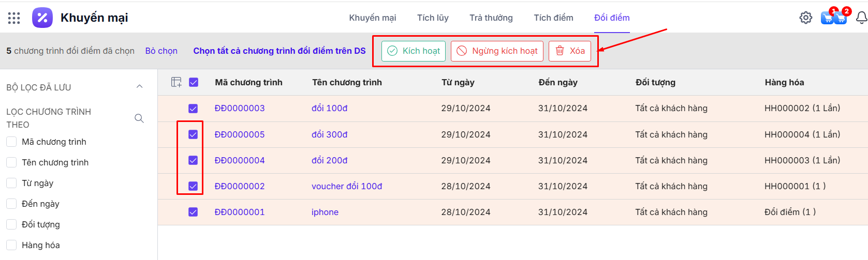The width and height of the screenshot is (868, 260).
Task: Switch to the Tích lũy tab
Action: click(433, 18)
